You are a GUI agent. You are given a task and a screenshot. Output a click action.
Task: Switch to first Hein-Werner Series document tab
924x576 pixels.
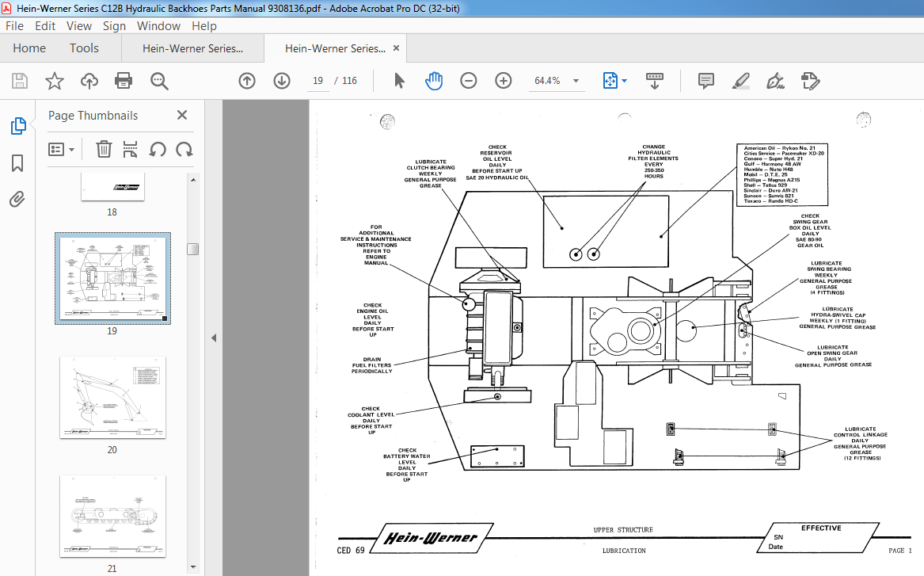coord(192,48)
